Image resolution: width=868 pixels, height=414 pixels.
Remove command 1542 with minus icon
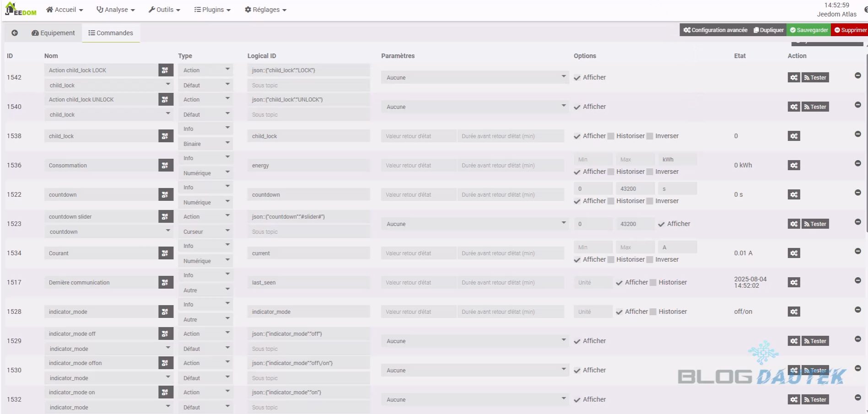point(858,75)
